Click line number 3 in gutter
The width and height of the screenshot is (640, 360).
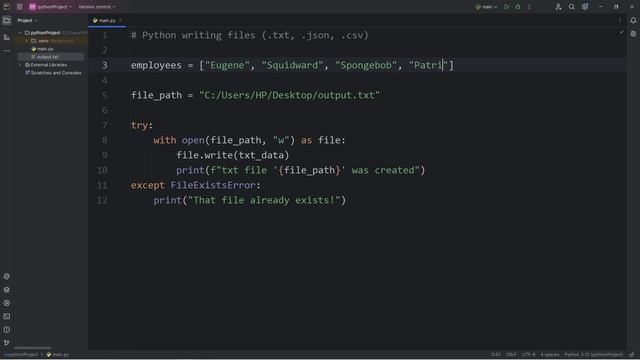tap(104, 65)
